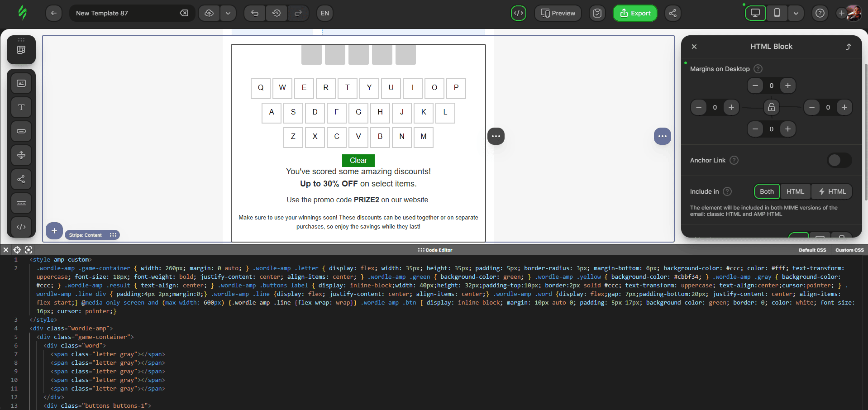Click the green Export button

coord(634,13)
